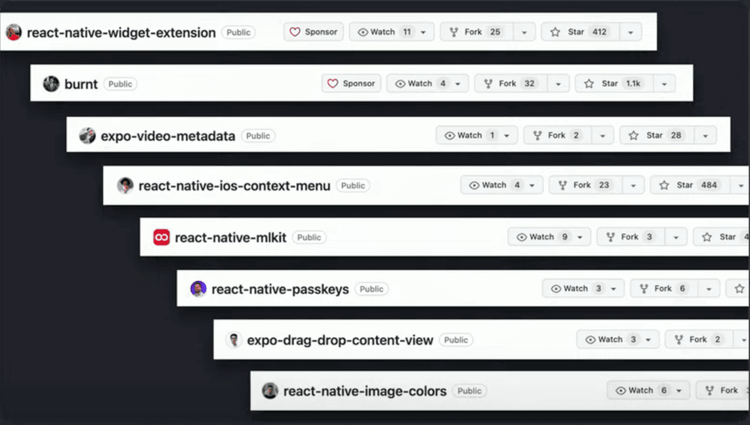The image size is (750, 425).
Task: Click Public badge beside react-native-ios-context-menu
Action: [x=353, y=185]
